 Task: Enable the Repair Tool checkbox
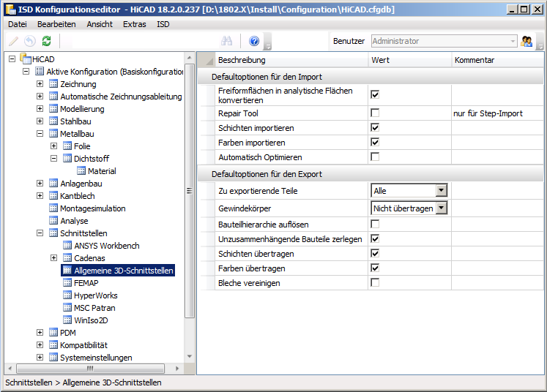pyautogui.click(x=375, y=113)
